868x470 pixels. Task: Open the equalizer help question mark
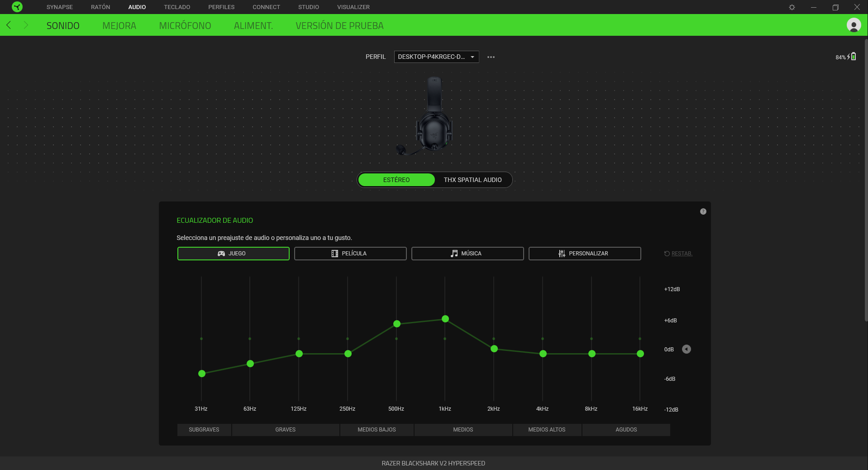click(703, 211)
